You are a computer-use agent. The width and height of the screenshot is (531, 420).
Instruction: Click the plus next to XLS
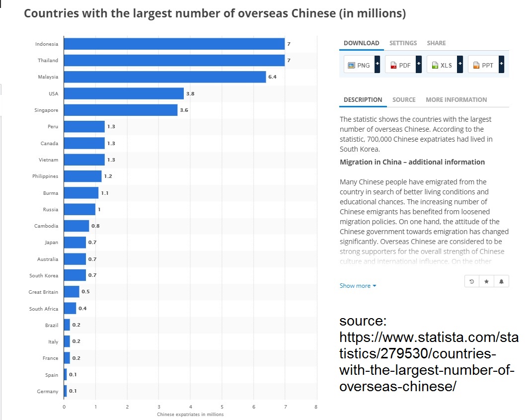point(460,65)
